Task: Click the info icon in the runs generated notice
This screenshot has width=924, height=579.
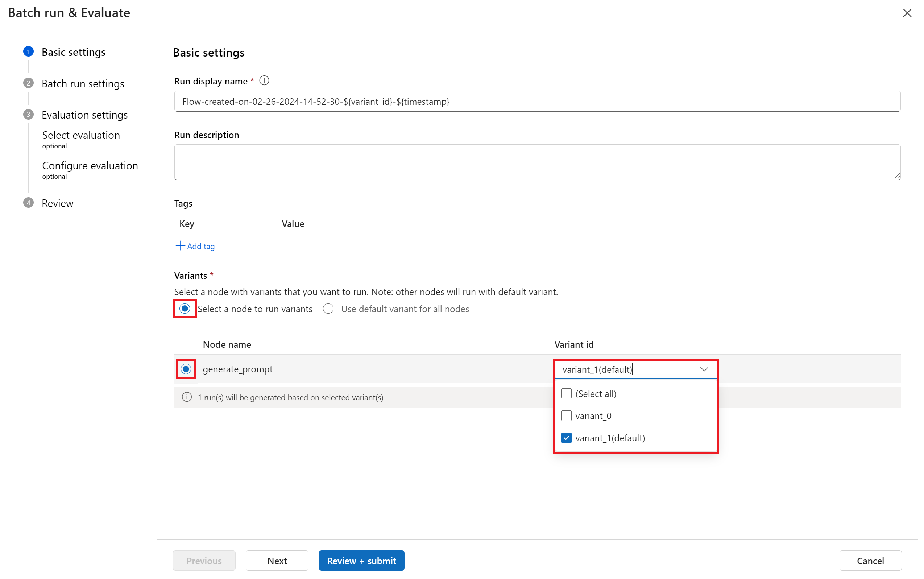Action: (x=187, y=397)
